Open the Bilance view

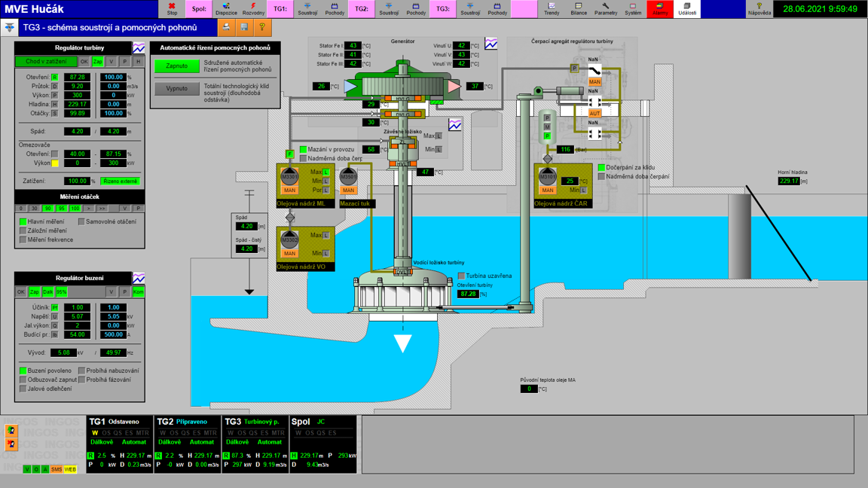coord(579,9)
